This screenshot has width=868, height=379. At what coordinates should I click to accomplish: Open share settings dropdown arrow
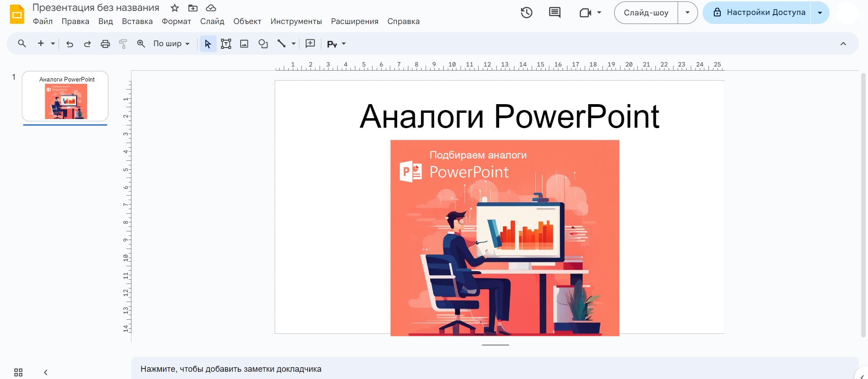click(820, 13)
